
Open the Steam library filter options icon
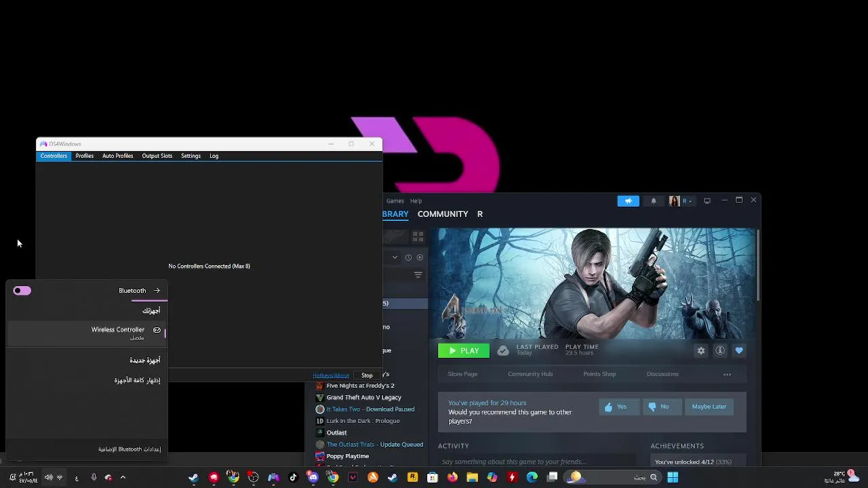[418, 274]
